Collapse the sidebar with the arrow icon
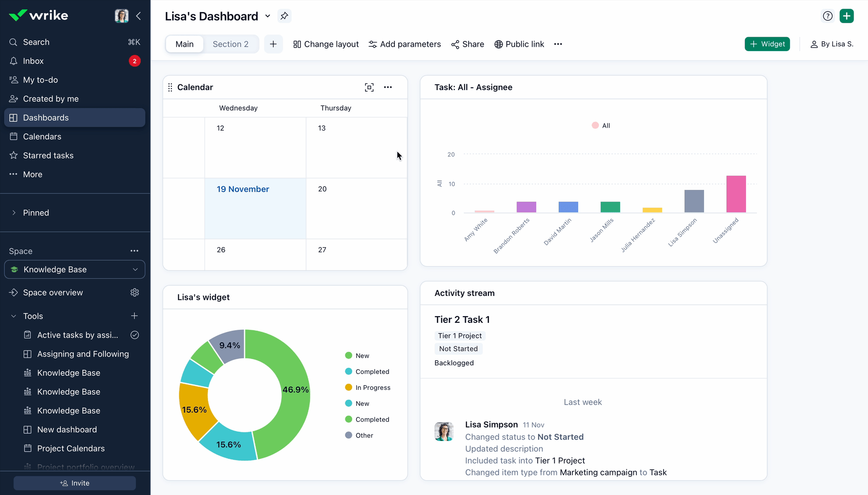The width and height of the screenshot is (868, 495). click(138, 16)
